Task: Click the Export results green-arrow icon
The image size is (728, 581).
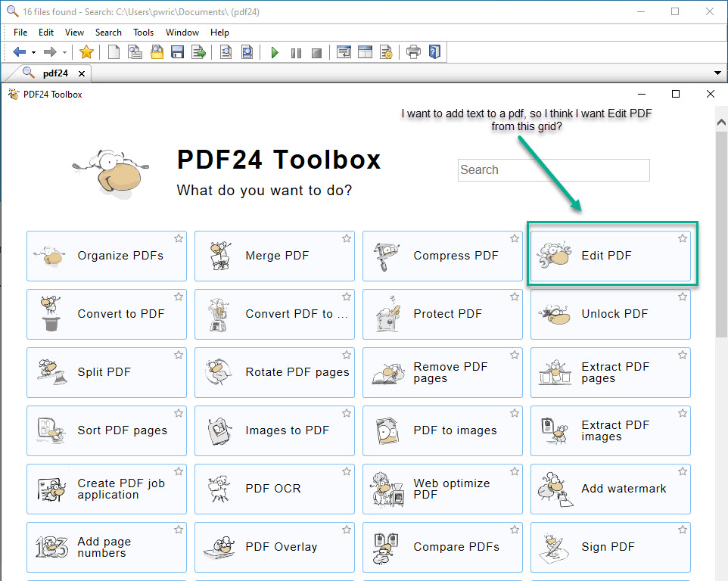Action: [x=199, y=52]
